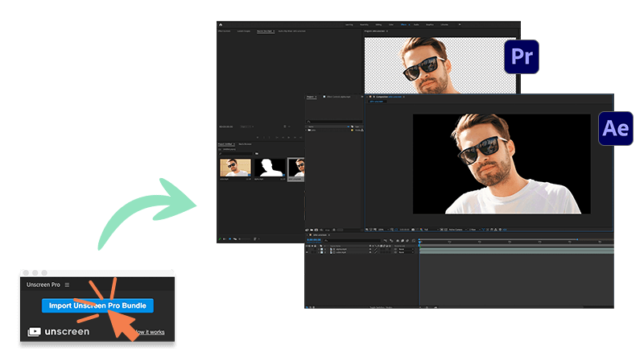The height and width of the screenshot is (361, 644).
Task: Toggle visibility of the first timeline layer
Action: point(308,250)
